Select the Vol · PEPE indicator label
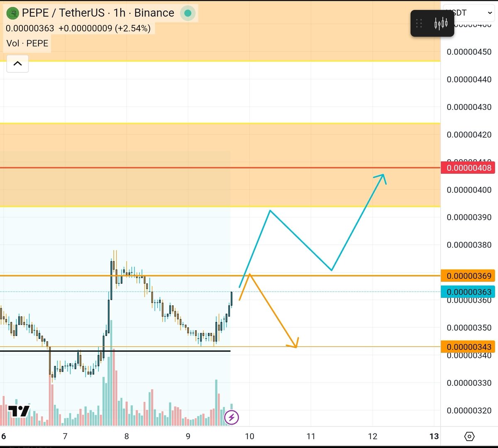 pos(27,43)
